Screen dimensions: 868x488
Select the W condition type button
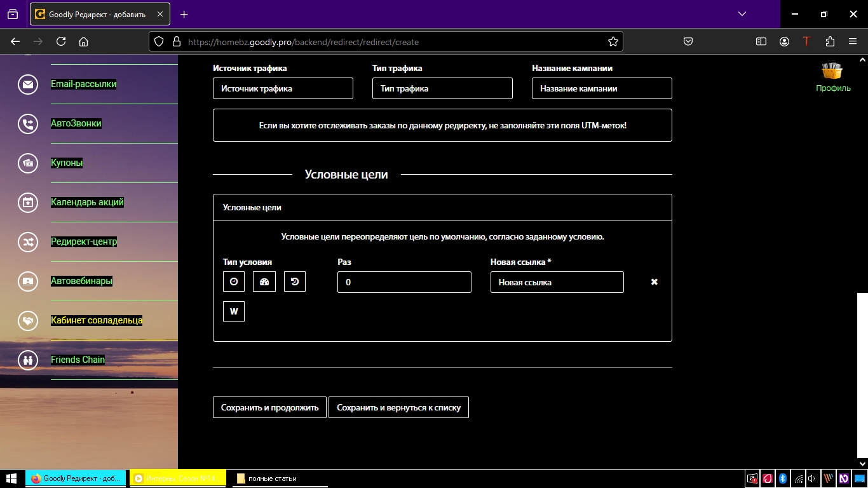(x=234, y=311)
